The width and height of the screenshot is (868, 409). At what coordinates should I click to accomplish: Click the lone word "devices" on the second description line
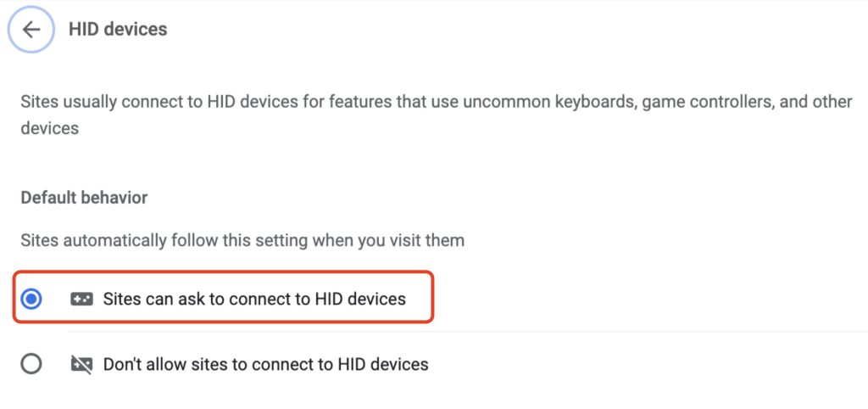coord(49,129)
